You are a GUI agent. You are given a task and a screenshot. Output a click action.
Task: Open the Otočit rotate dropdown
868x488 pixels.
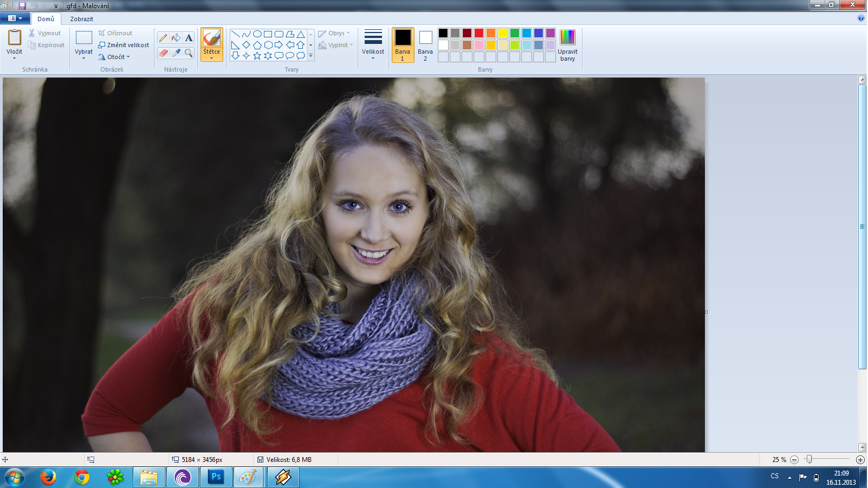115,57
